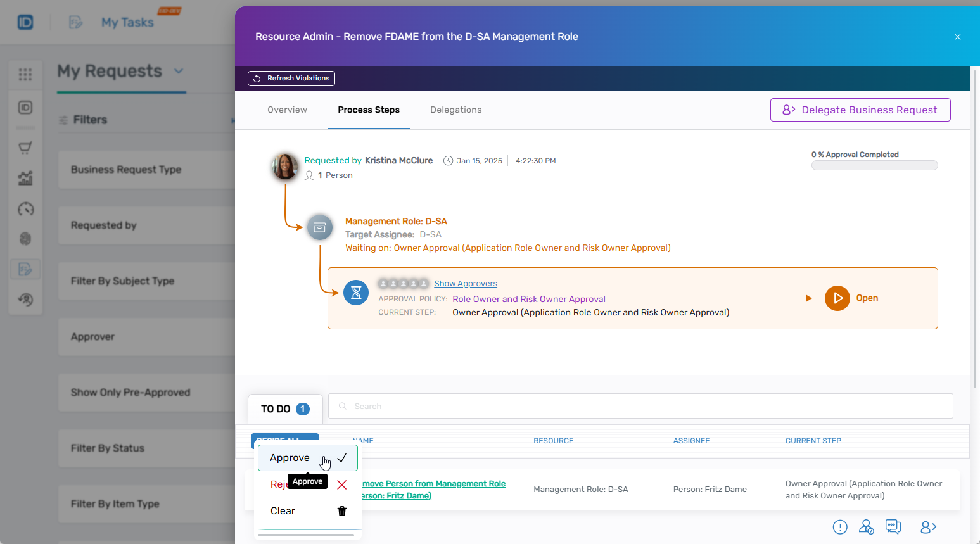
Task: Click the Show Approvers link
Action: [465, 284]
